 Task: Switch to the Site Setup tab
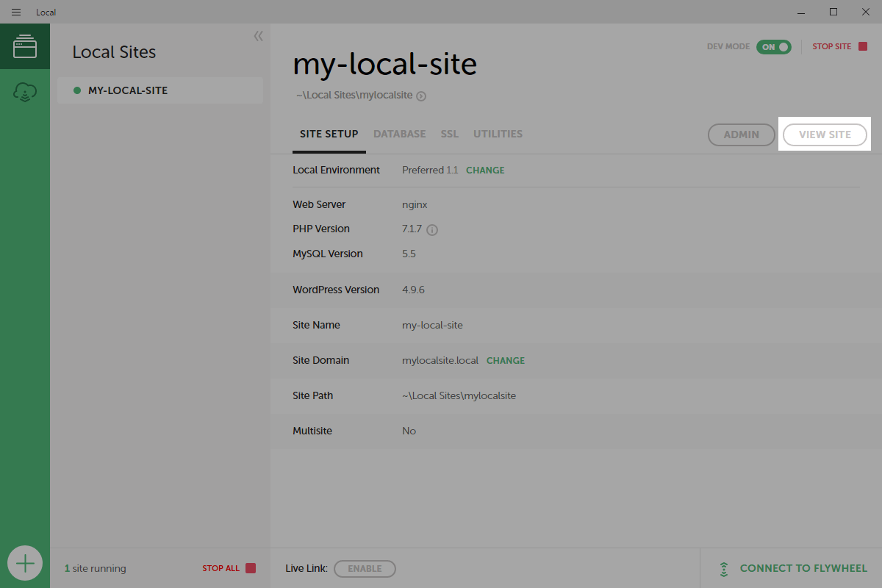click(x=329, y=135)
